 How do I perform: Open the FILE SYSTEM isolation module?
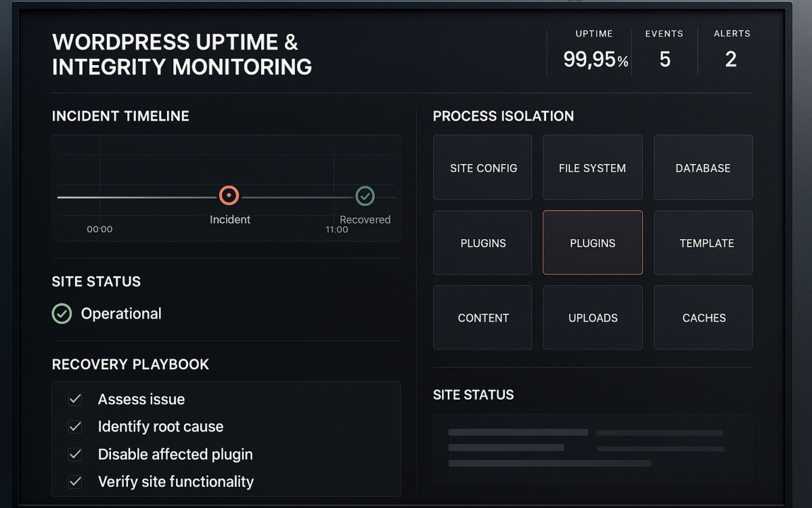592,167
